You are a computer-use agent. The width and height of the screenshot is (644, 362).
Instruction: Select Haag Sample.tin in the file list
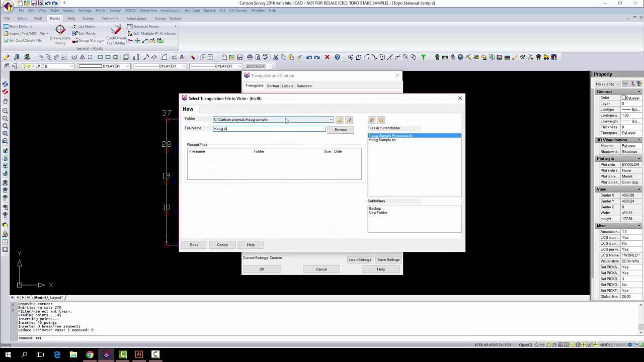[382, 140]
